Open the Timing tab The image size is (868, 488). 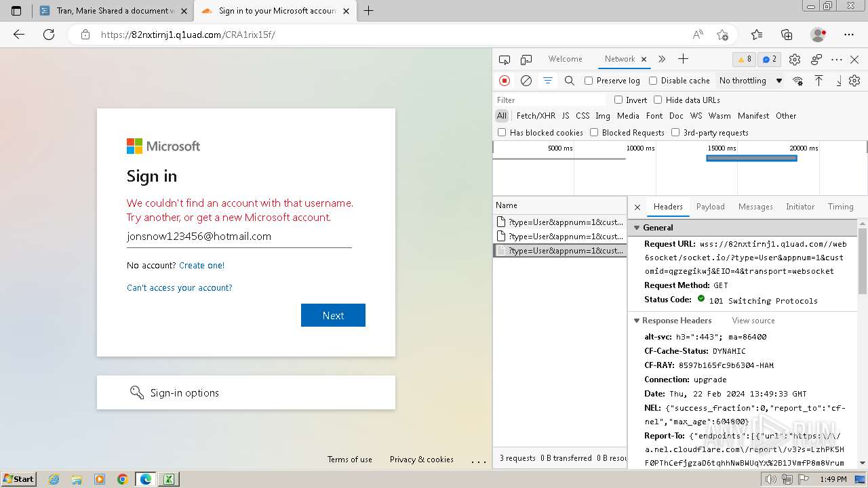840,207
